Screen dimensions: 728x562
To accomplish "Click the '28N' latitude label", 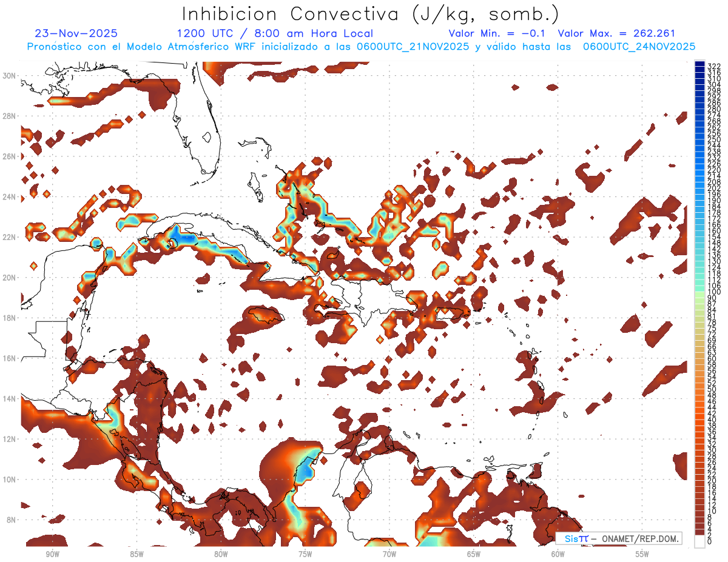I will [x=9, y=115].
